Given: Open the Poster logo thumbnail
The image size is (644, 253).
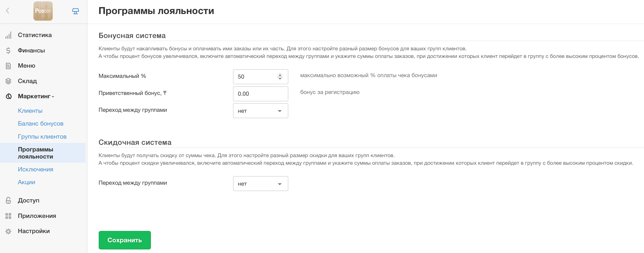Looking at the screenshot, I should (43, 11).
